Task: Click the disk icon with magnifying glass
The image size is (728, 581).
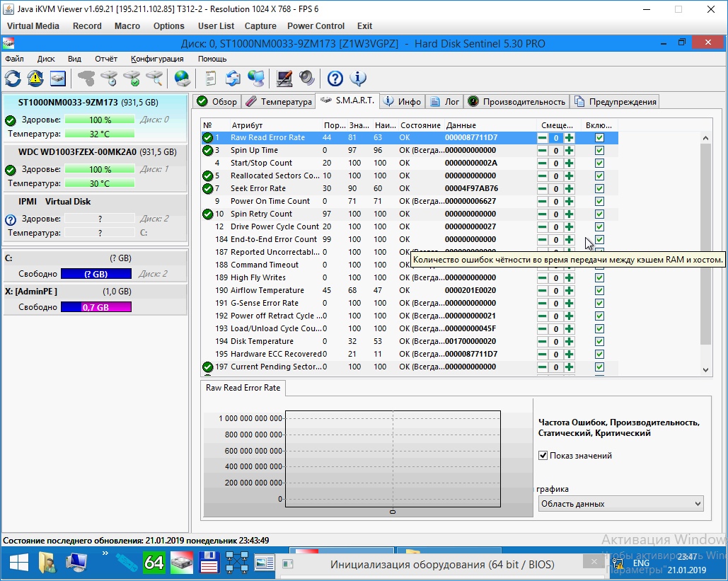Action: 155,79
